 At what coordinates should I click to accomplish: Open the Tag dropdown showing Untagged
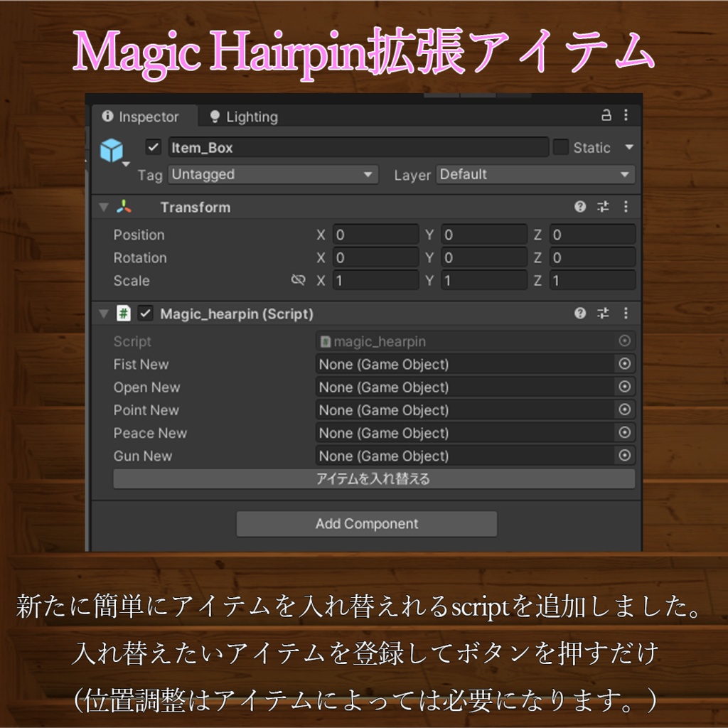click(272, 174)
